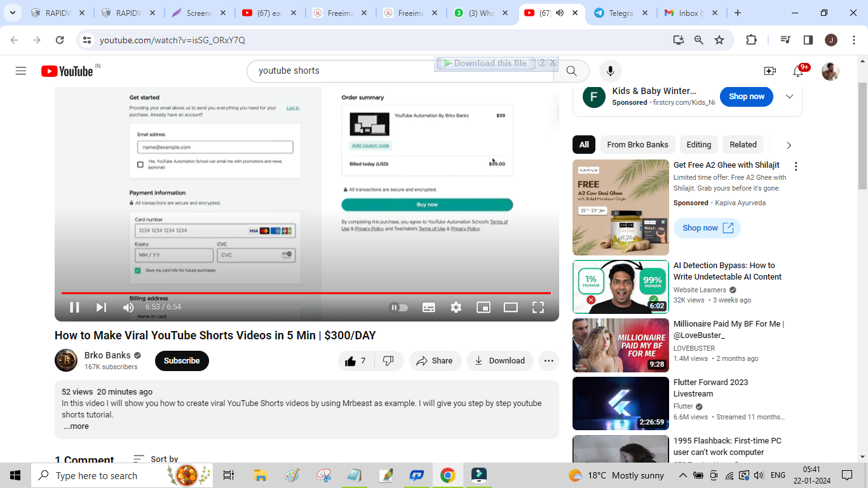
Task: Open the Sort by comments dropdown
Action: [156, 459]
